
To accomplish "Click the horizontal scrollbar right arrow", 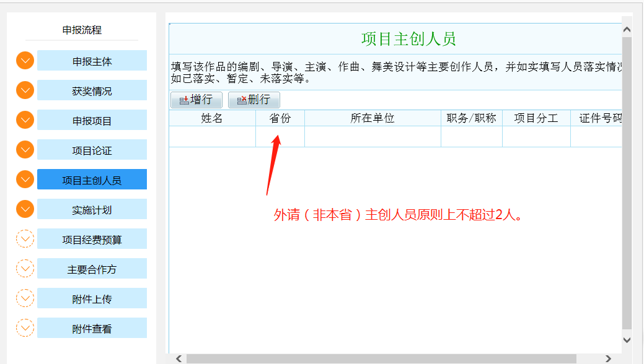I will pyautogui.click(x=609, y=358).
